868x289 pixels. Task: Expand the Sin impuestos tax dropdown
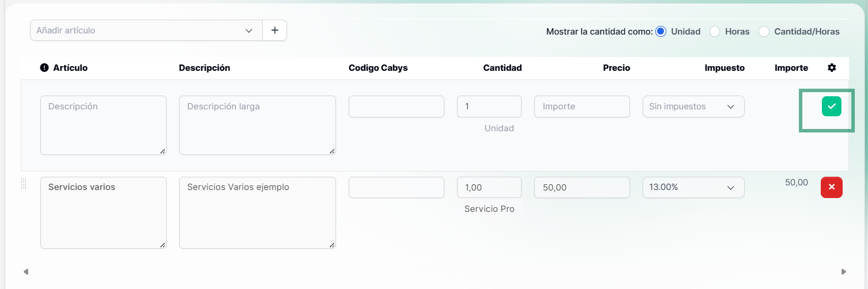693,107
